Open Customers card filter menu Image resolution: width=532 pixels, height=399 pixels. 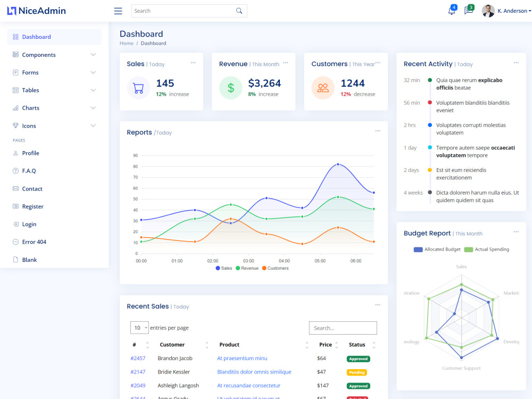(378, 63)
